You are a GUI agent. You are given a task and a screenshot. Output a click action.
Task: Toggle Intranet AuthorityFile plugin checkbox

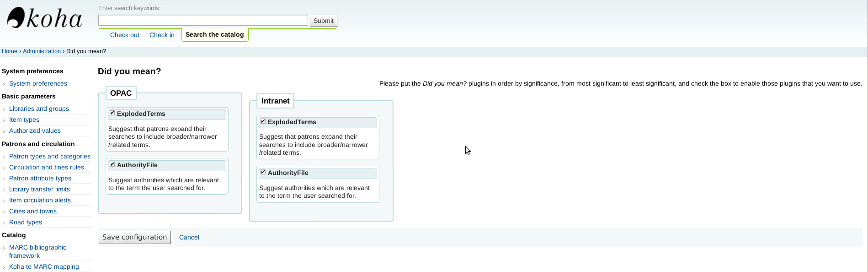tap(263, 172)
